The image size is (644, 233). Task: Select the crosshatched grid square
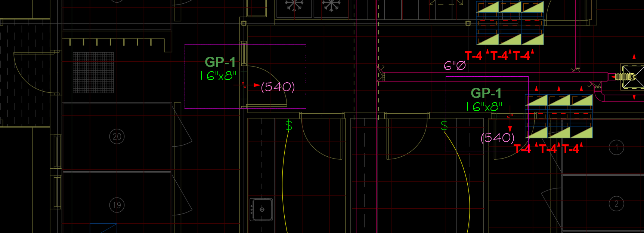tap(93, 73)
